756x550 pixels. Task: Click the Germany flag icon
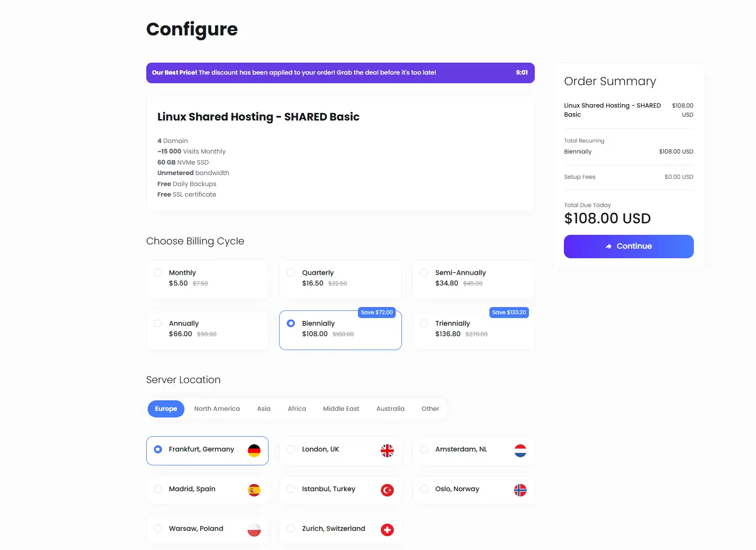coord(254,451)
